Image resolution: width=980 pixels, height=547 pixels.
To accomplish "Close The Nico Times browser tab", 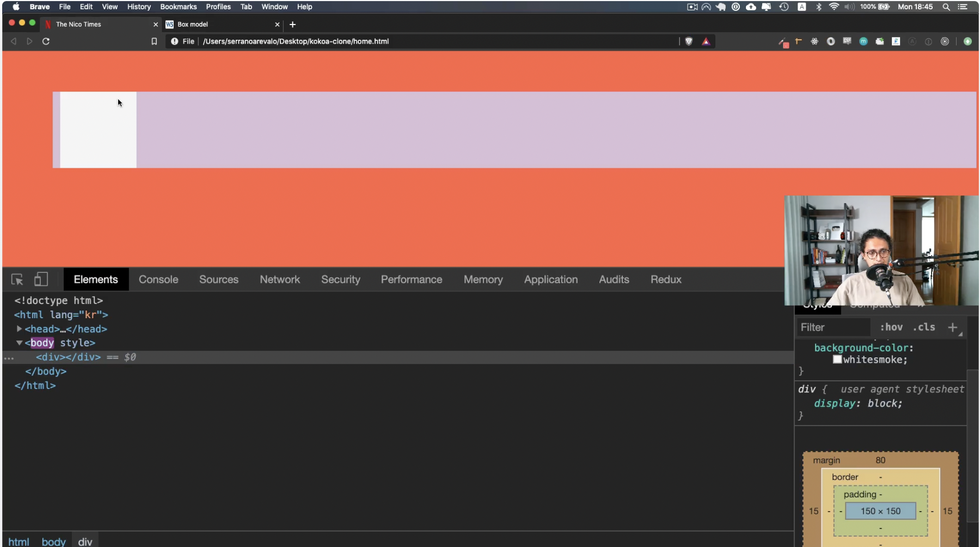I will 156,25.
